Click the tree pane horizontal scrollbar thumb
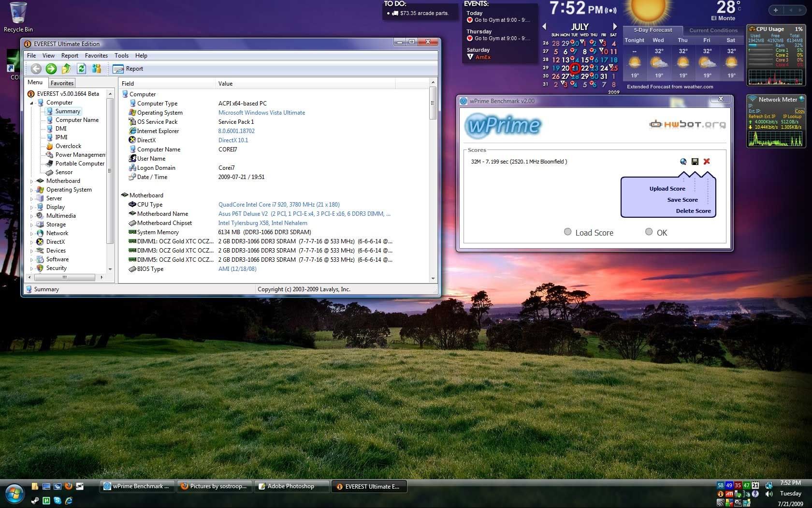The image size is (812, 508). 64,277
